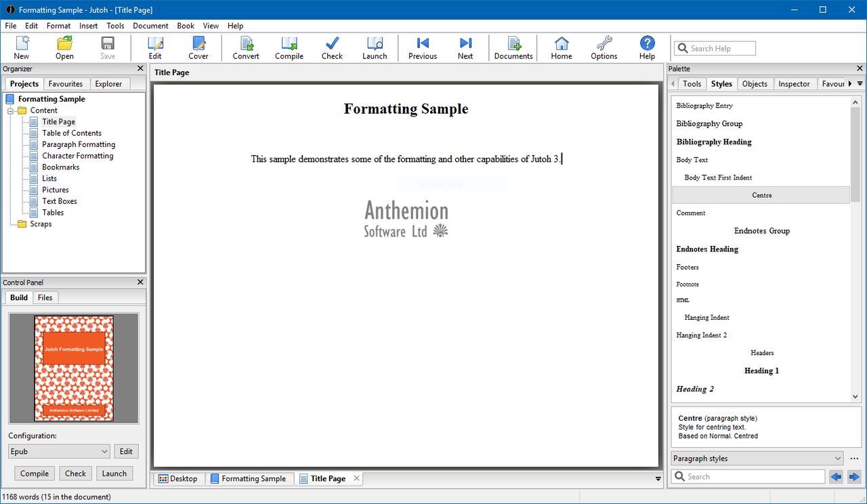Click the Check button in Control Panel
This screenshot has width=867, height=504.
click(76, 474)
